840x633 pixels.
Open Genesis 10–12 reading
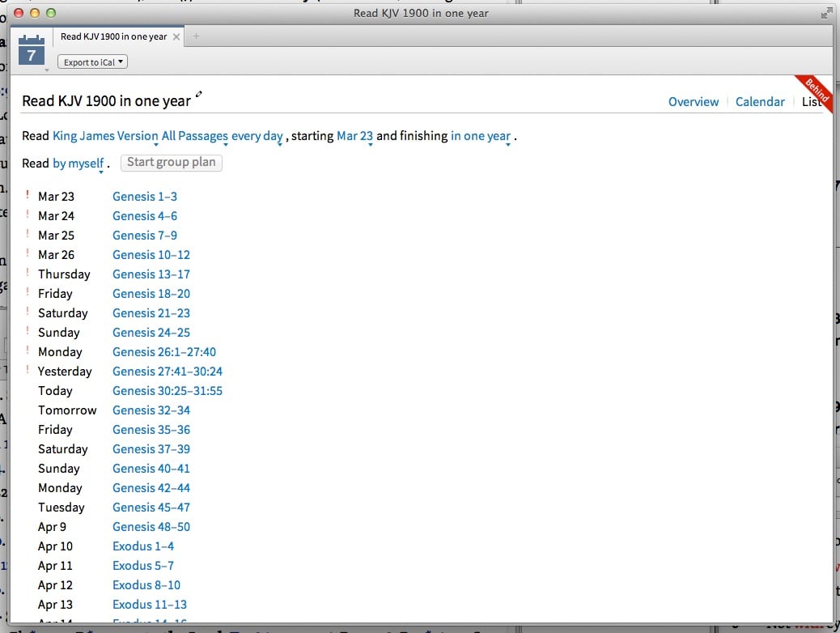click(x=151, y=255)
